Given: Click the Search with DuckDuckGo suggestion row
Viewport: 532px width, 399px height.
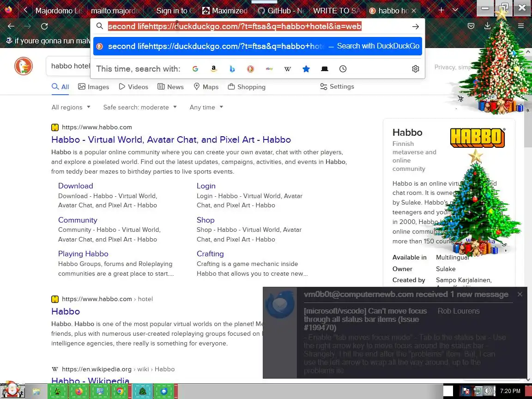Looking at the screenshot, I should [258, 46].
